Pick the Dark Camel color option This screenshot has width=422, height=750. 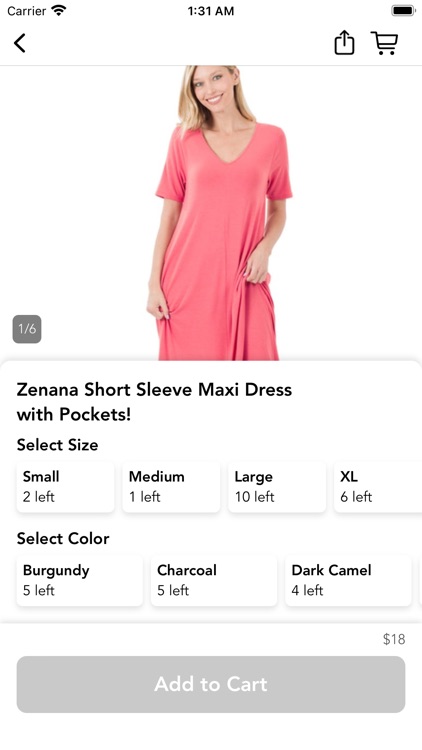[348, 580]
